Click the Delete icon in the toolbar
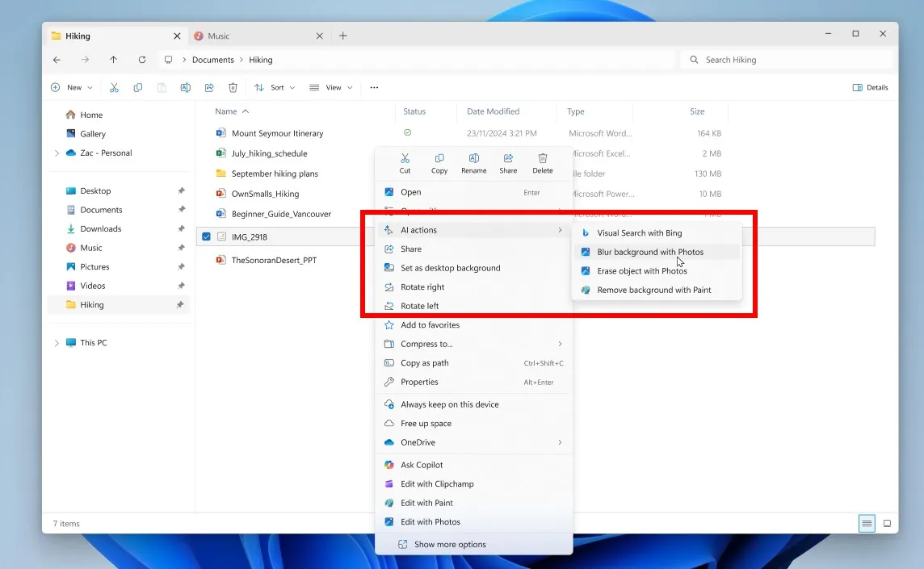 pos(233,87)
